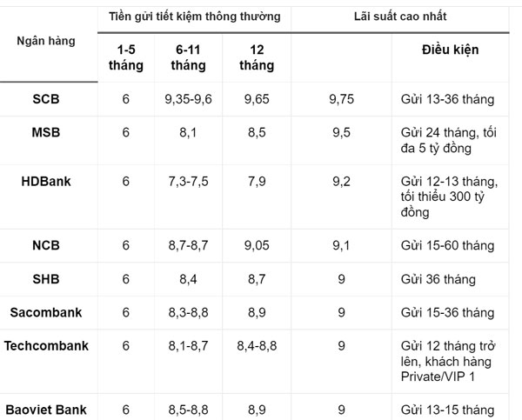Select the "Điều kiện" column header

click(x=448, y=50)
